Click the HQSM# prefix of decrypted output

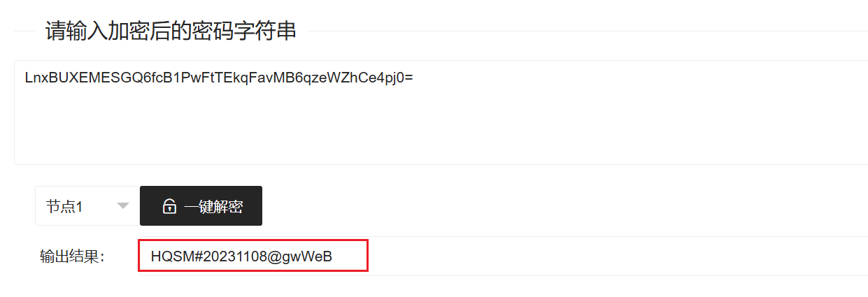click(176, 257)
